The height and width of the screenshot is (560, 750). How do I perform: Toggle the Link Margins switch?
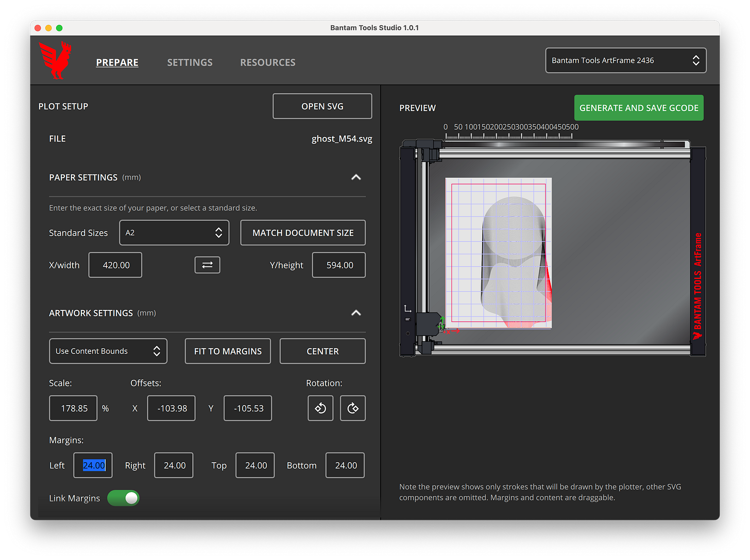[124, 498]
